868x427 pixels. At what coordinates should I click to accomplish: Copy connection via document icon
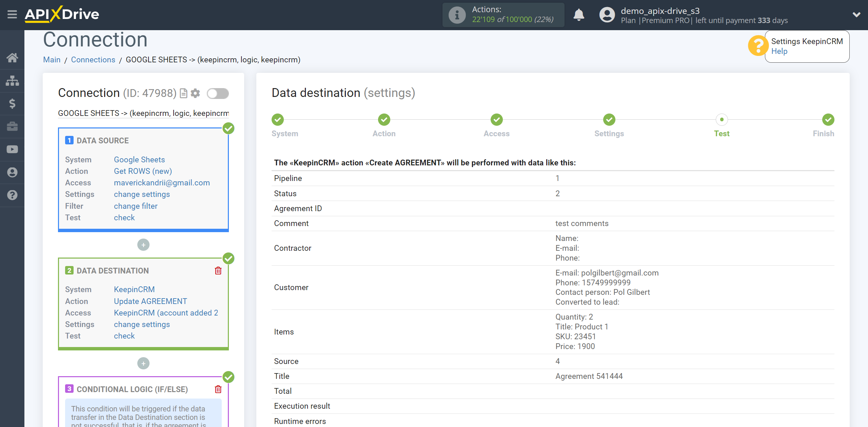pos(183,93)
